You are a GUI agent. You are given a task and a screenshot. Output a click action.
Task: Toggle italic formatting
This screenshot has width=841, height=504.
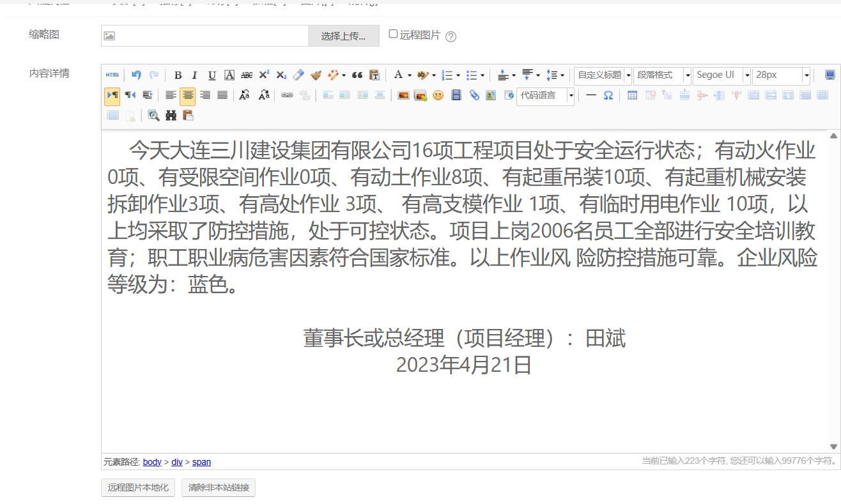pyautogui.click(x=195, y=75)
